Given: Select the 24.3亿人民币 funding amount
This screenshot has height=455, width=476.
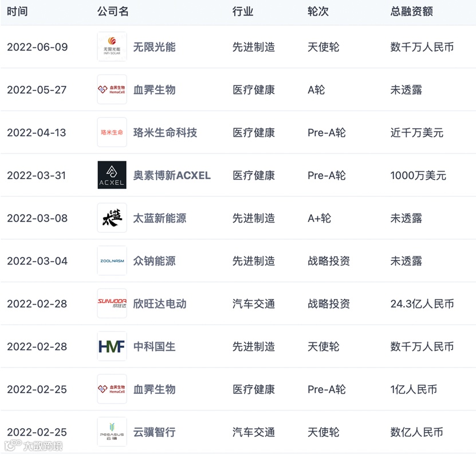Looking at the screenshot, I should point(422,304).
